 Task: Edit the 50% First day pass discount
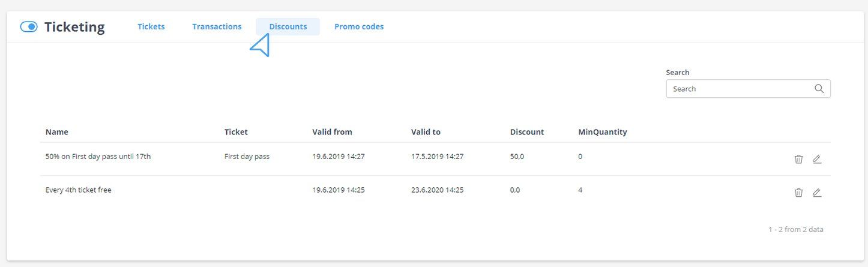click(817, 159)
